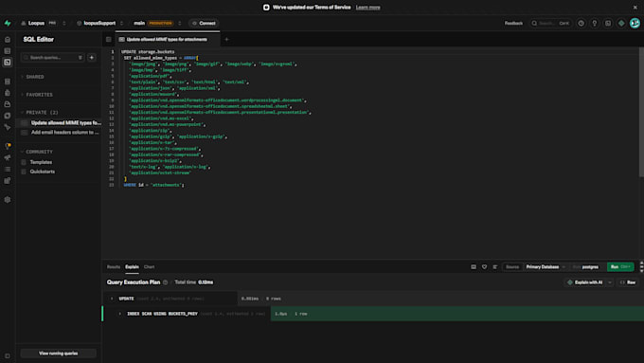The height and width of the screenshot is (363, 644).
Task: Click the Connect button
Action: pos(204,23)
